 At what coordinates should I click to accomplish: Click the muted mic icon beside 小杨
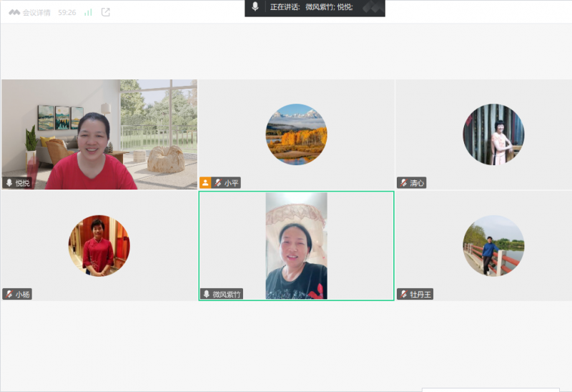[9, 294]
